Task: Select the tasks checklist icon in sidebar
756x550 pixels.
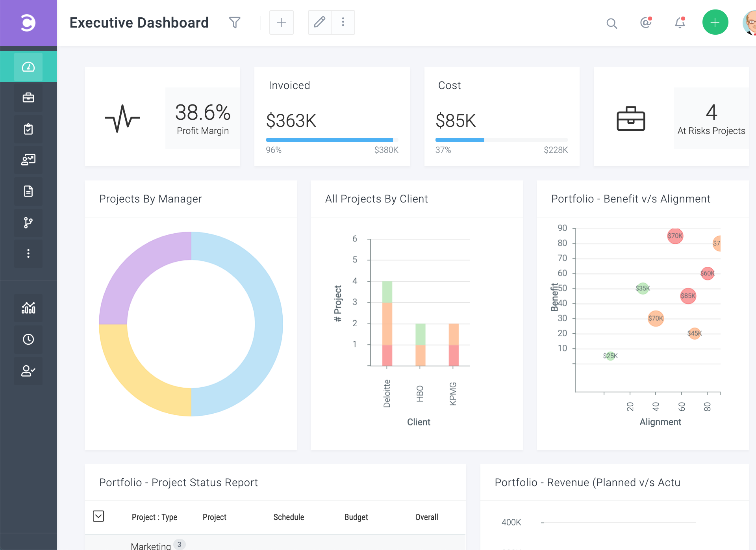Action: click(x=28, y=129)
